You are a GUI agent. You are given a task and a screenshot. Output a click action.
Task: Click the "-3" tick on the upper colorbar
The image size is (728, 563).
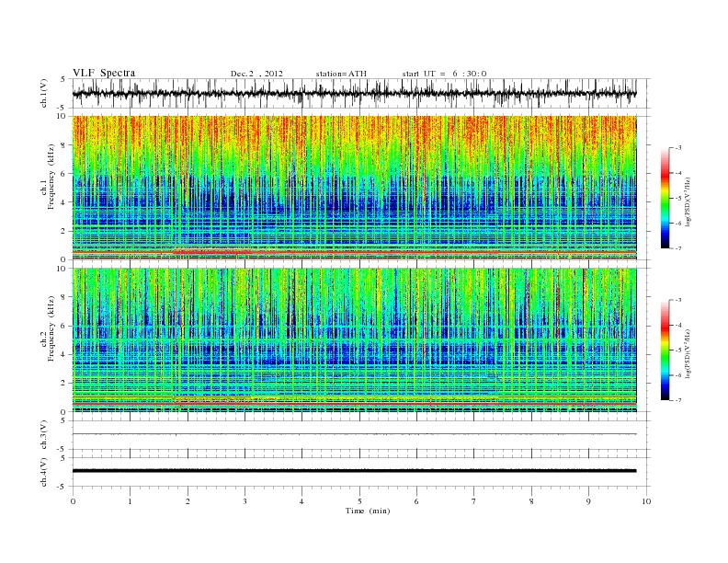pyautogui.click(x=677, y=148)
